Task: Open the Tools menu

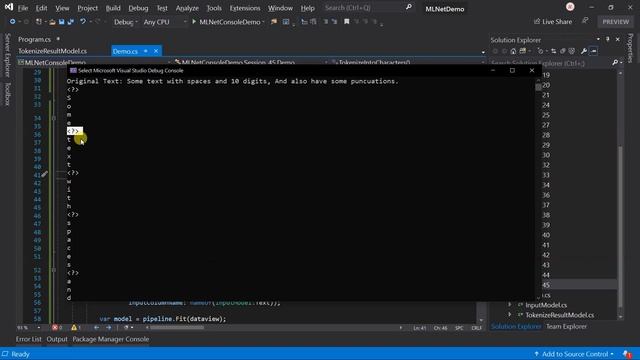Action: point(214,8)
